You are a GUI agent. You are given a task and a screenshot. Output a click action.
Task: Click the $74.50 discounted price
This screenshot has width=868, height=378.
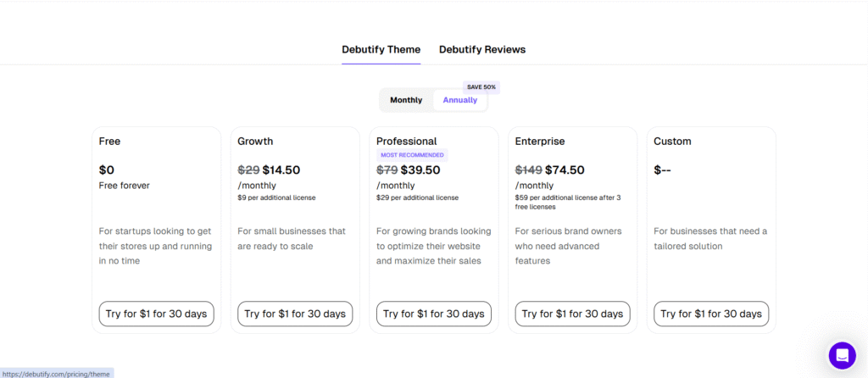565,170
